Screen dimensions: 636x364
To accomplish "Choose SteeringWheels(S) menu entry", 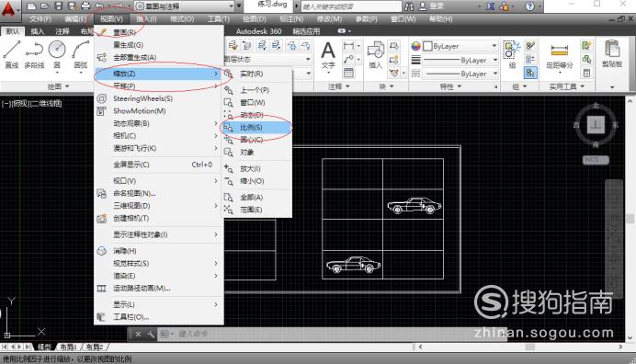I will pyautogui.click(x=159, y=98).
